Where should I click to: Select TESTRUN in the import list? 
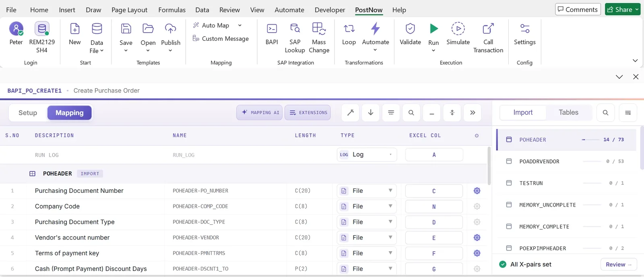[x=567, y=183]
